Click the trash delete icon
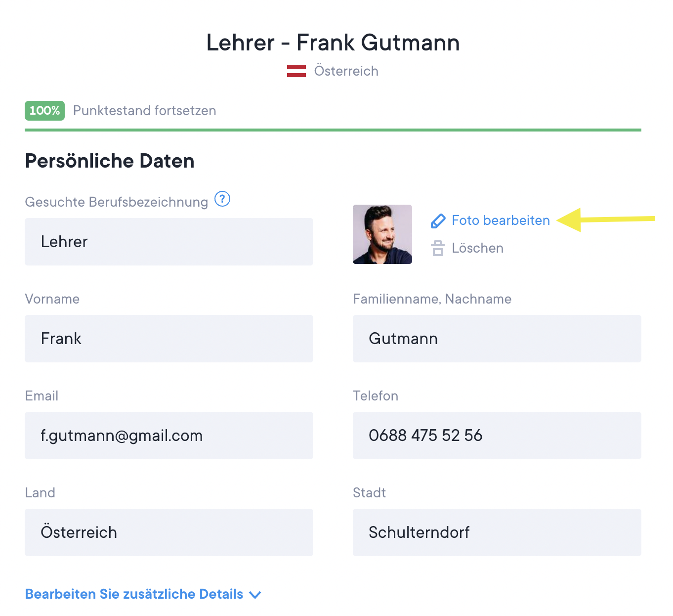This screenshot has height=616, width=673. (x=437, y=248)
